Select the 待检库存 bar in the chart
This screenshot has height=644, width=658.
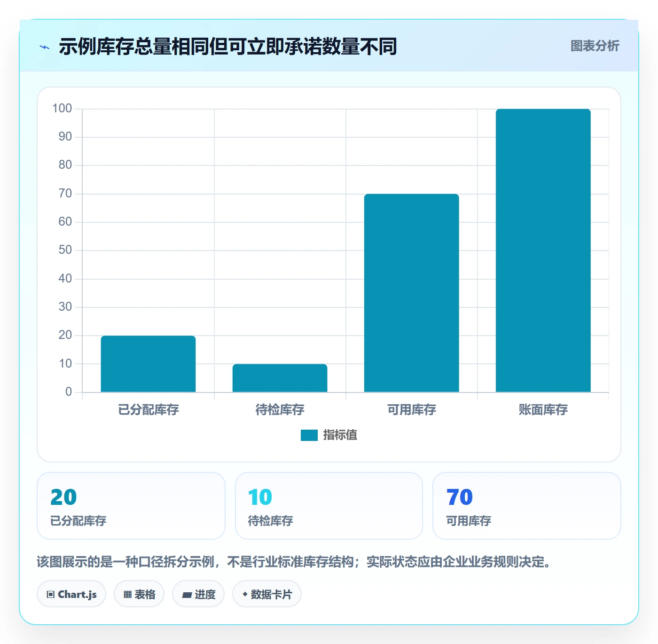[x=280, y=378]
